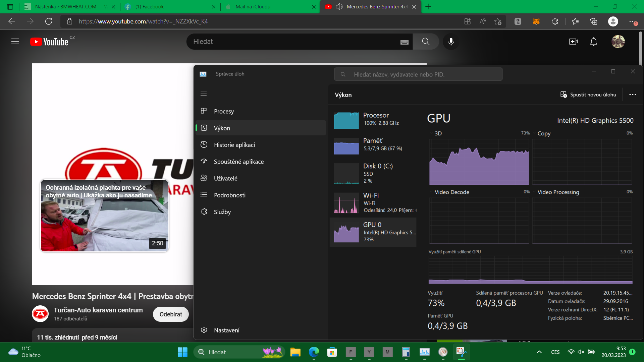Screen dimensions: 644x362
Task: Switch to the Facebook browser tab
Action: tap(150, 7)
